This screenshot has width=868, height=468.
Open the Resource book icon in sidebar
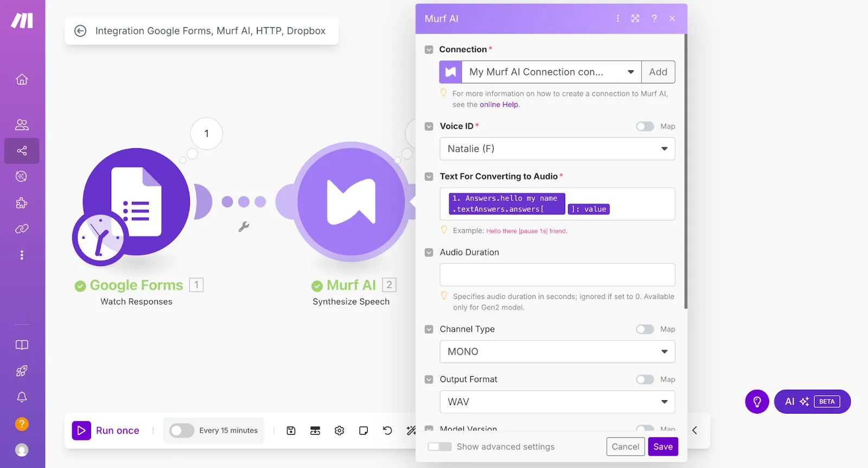(22, 345)
